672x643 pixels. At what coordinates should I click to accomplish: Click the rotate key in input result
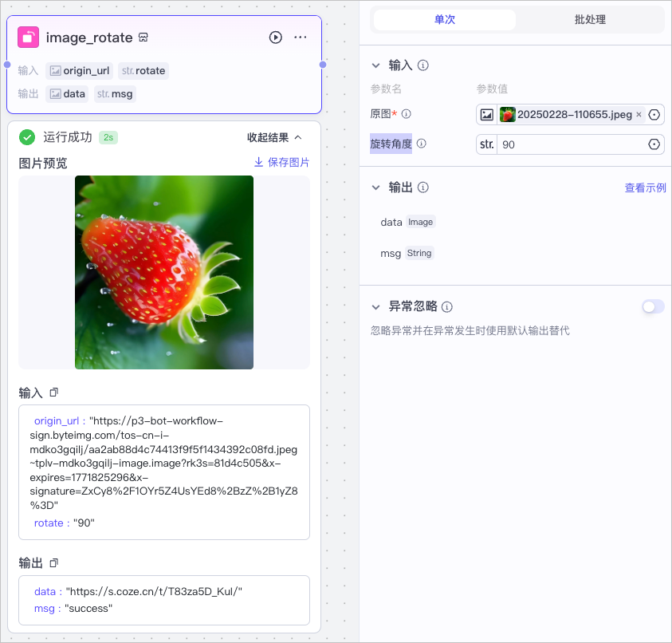coord(49,523)
